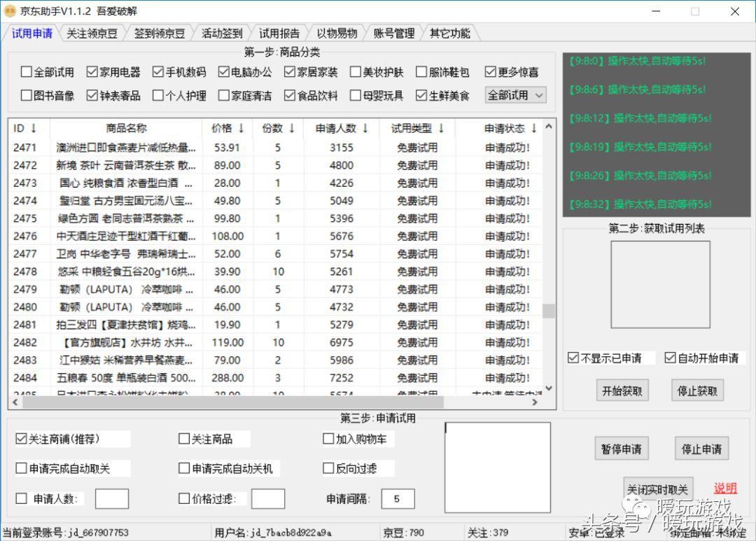Click the 京东助手 app icon in title bar
The width and height of the screenshot is (756, 541).
click(x=10, y=11)
